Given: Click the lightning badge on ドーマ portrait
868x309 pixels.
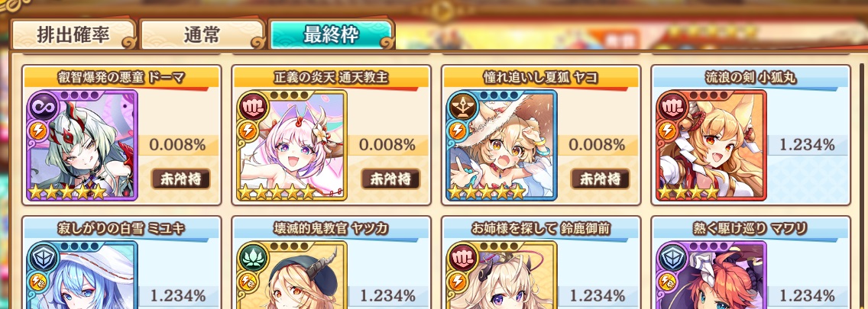Looking at the screenshot, I should (x=37, y=130).
